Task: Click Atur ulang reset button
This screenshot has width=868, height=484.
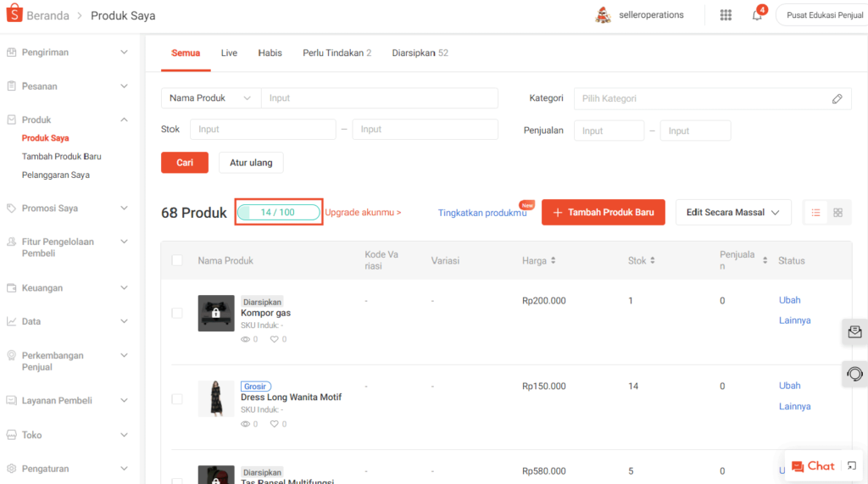Action: tap(251, 163)
